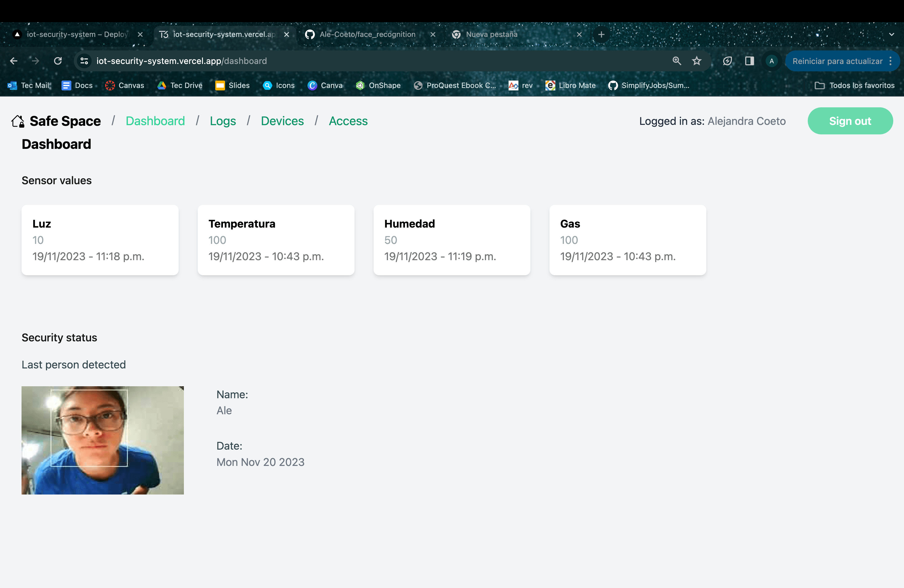Open a new tab with plus

pyautogui.click(x=601, y=34)
